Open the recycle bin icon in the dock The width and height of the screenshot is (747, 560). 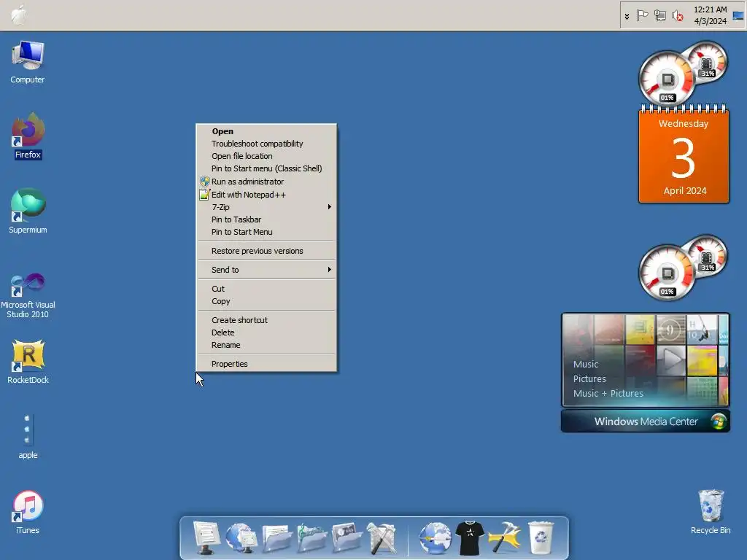click(541, 538)
